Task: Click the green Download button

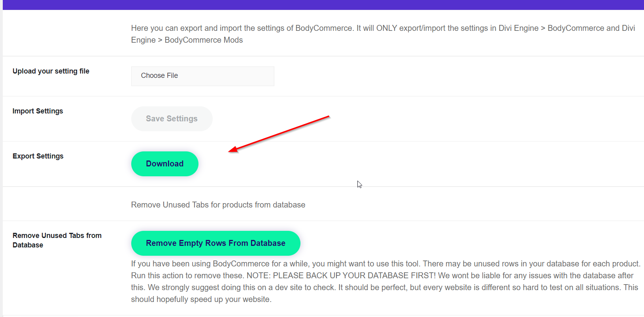Action: click(x=164, y=164)
